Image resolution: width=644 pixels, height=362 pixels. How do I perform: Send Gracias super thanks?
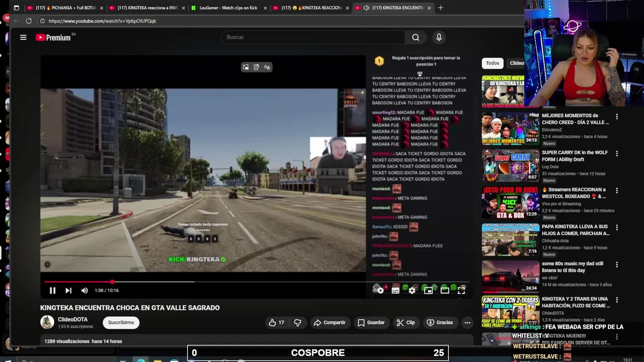tap(440, 323)
